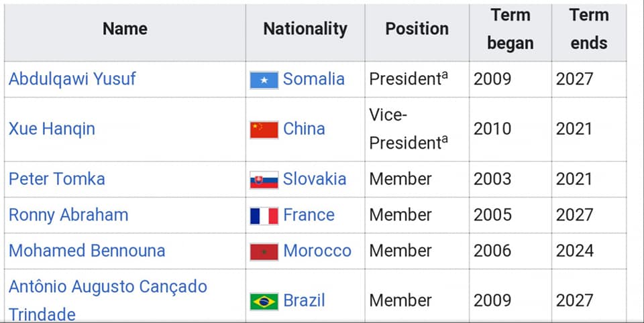
Task: Visit the Morocco country link
Action: pyautogui.click(x=317, y=251)
